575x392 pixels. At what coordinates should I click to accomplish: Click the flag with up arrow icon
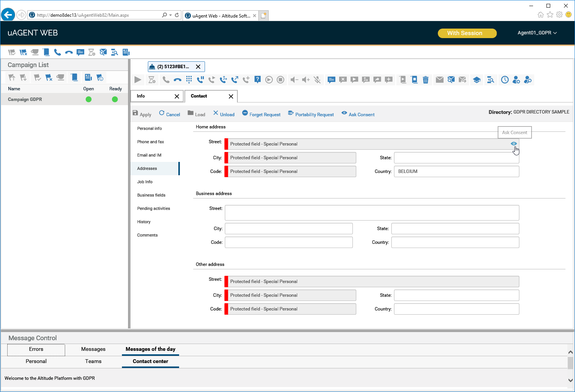tap(12, 78)
